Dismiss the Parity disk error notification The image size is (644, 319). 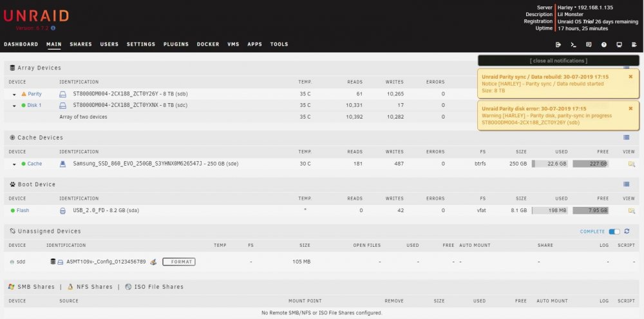(x=631, y=108)
